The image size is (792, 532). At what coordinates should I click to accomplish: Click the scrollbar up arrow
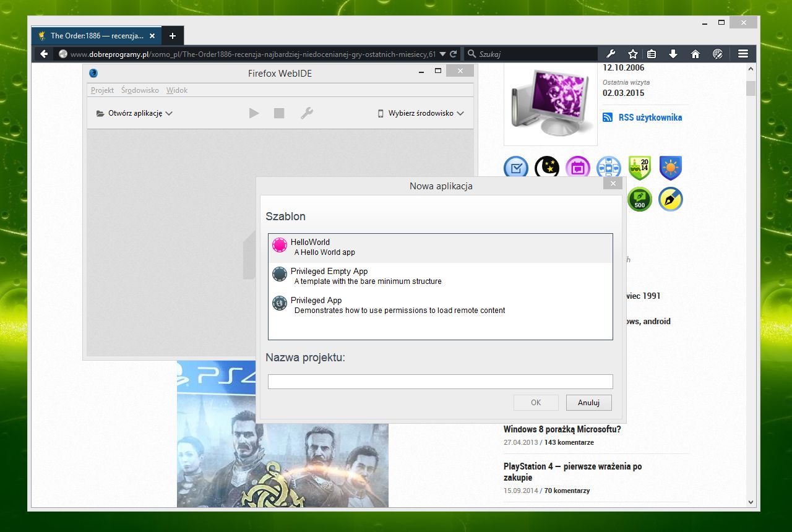click(x=751, y=70)
